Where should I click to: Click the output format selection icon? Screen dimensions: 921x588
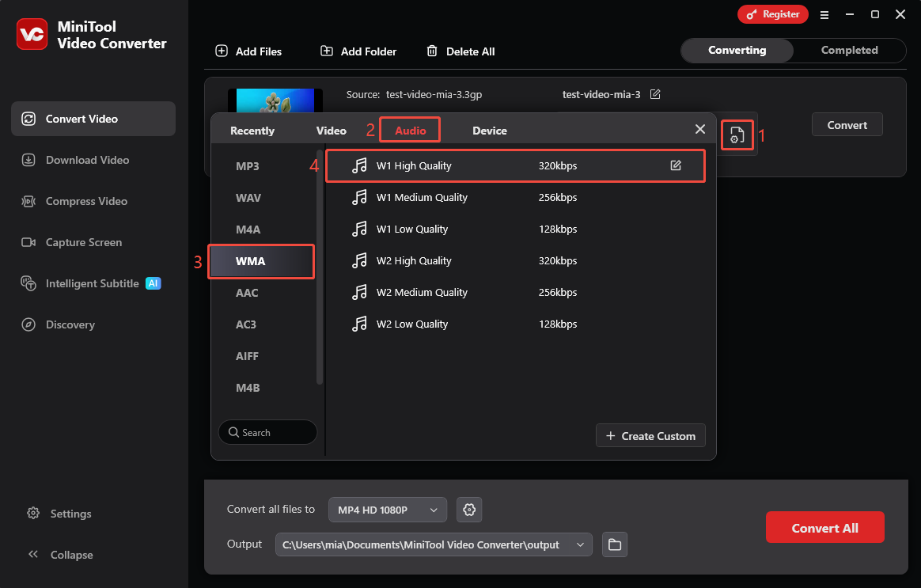point(737,135)
